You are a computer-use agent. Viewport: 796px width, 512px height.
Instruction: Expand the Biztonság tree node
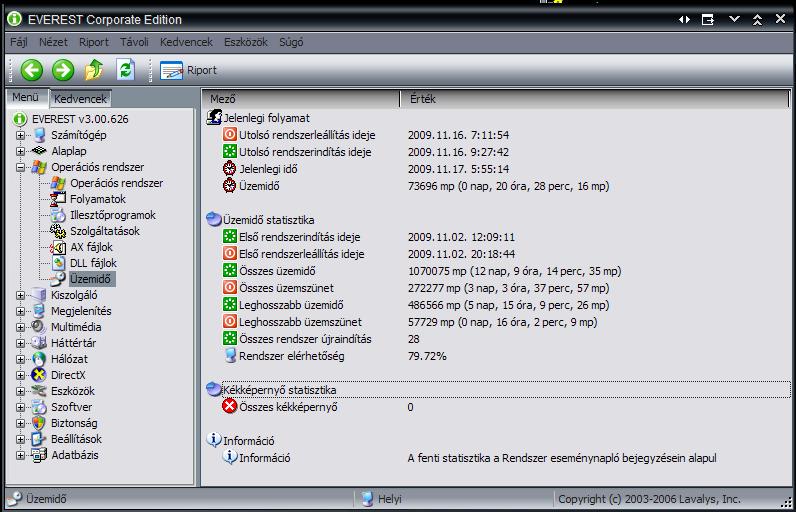(20, 423)
